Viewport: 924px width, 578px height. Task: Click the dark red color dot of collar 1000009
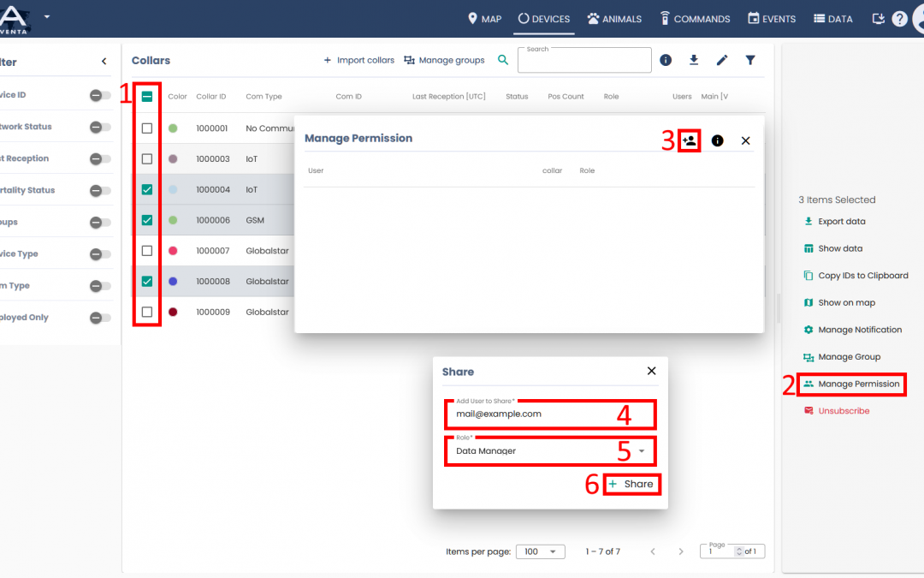(173, 313)
